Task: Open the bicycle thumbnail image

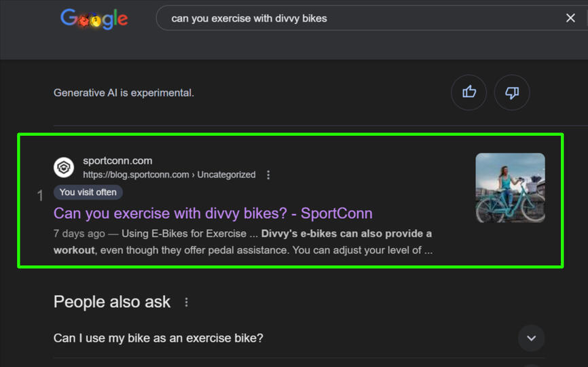Action: [x=510, y=188]
